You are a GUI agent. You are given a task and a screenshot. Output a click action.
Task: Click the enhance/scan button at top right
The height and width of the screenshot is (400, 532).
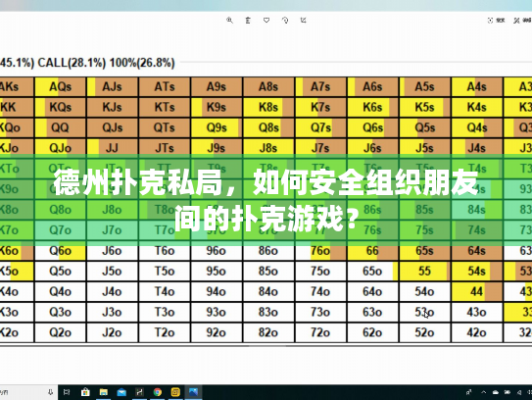[496, 21]
